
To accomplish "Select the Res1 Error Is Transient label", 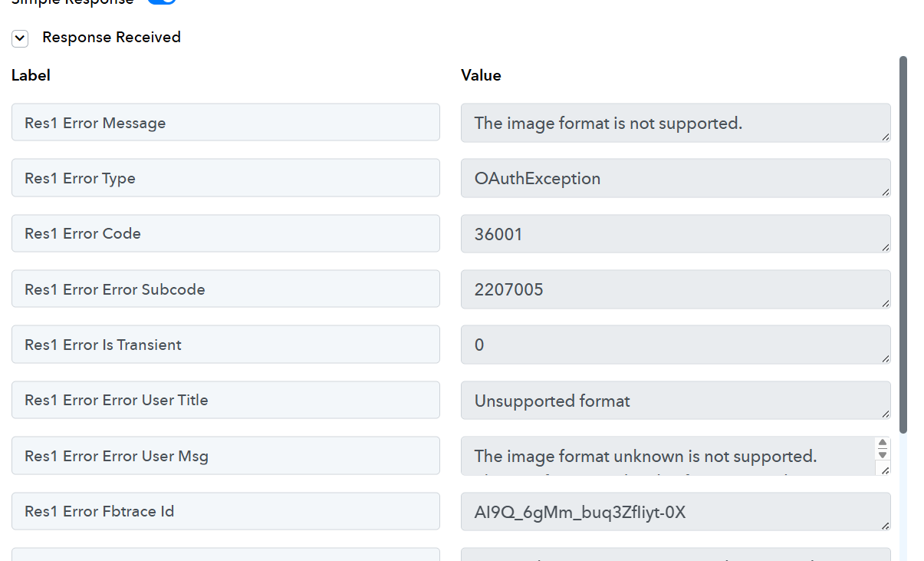I will pos(225,345).
